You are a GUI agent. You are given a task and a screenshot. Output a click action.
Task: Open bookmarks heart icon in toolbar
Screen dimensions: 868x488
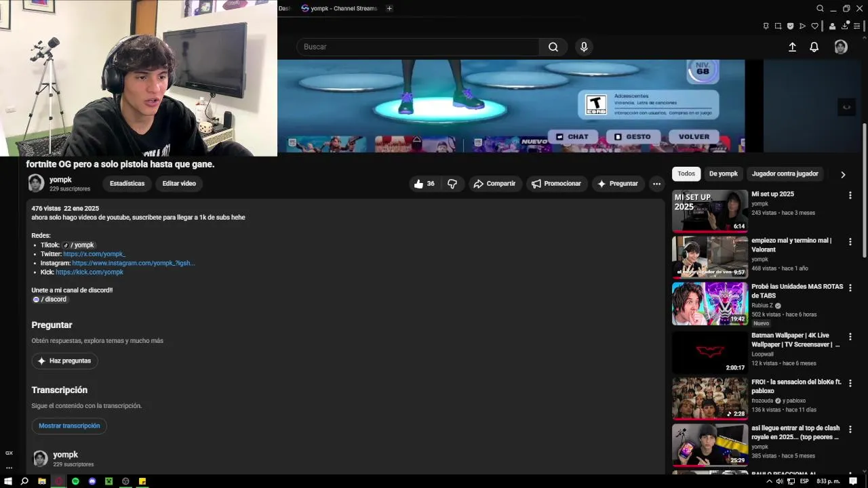(x=814, y=26)
